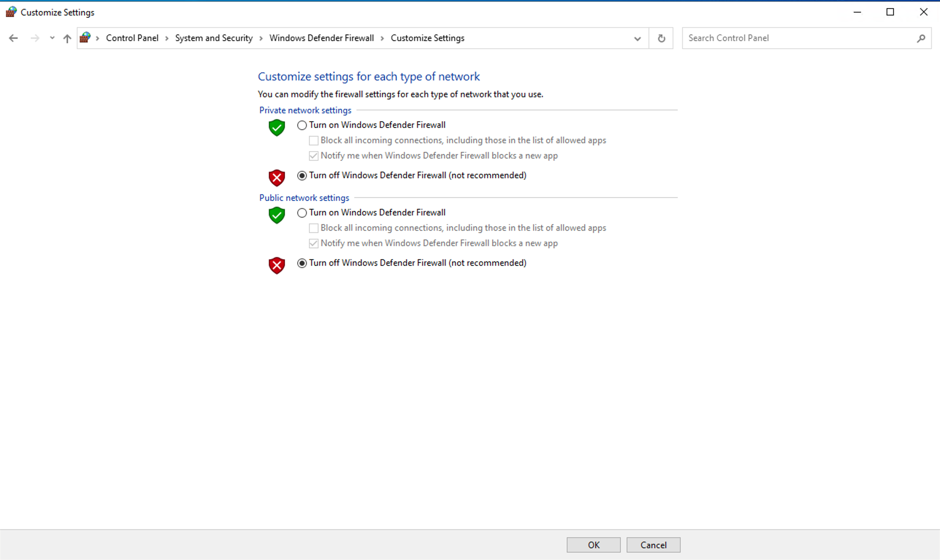Click red shield icon in Private settings

point(277,178)
